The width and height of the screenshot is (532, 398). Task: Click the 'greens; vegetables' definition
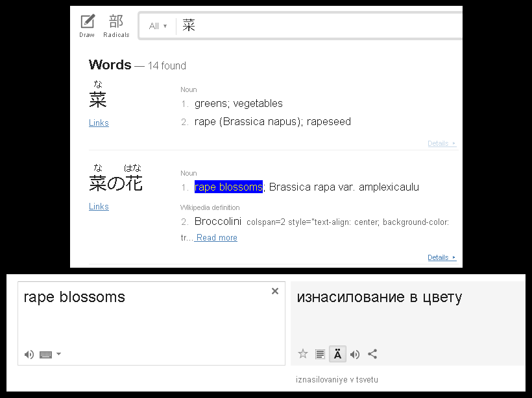pyautogui.click(x=239, y=104)
